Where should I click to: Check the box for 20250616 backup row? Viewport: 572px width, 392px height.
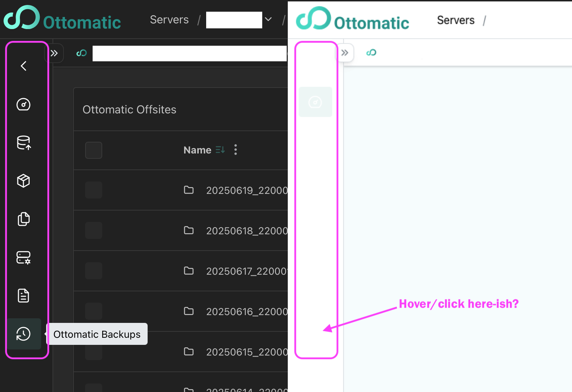pos(94,311)
